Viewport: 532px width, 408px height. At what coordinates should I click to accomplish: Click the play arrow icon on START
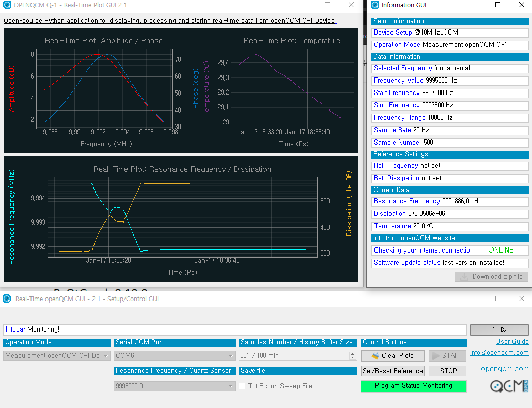[435, 355]
